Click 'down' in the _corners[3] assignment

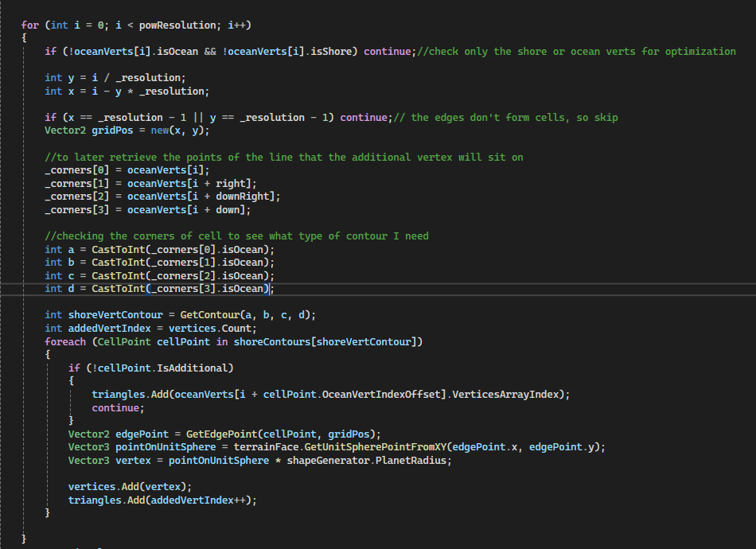(x=228, y=210)
